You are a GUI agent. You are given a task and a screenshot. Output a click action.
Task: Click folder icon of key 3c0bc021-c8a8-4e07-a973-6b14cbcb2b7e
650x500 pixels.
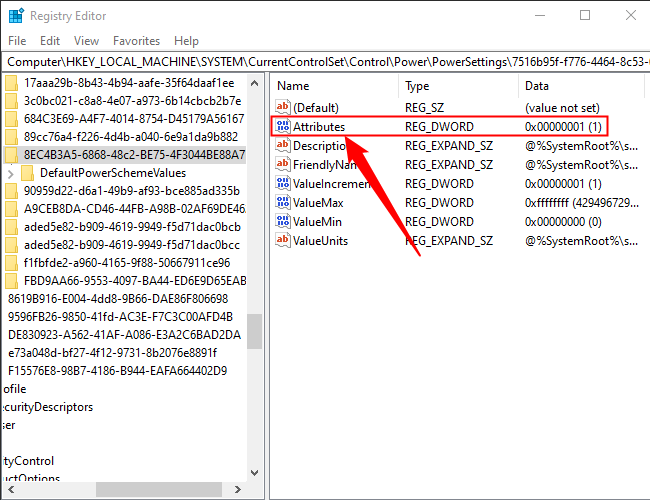[x=12, y=101]
